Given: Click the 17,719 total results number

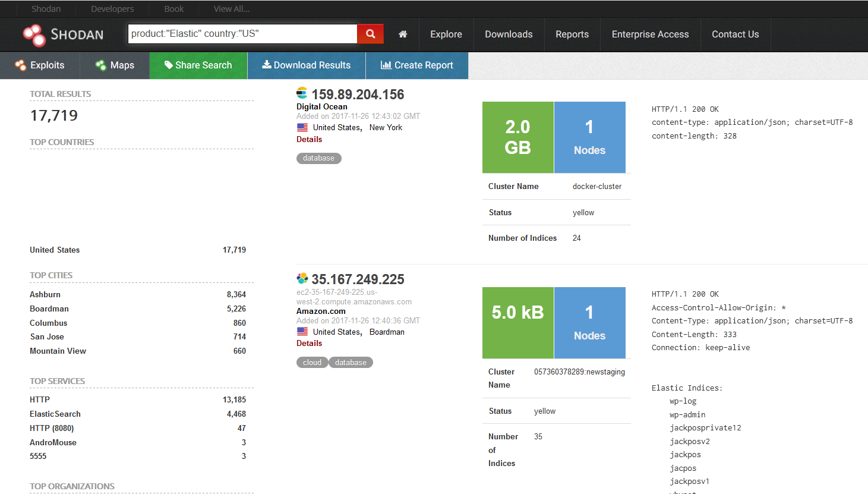Looking at the screenshot, I should pos(54,115).
